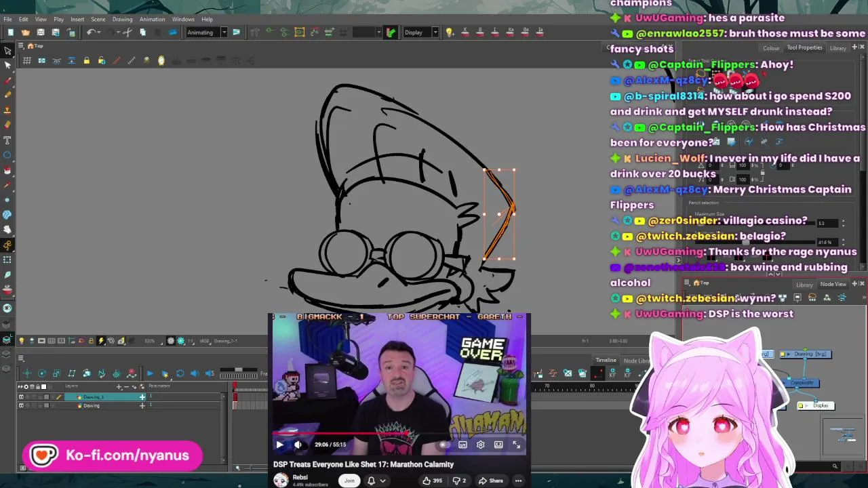The image size is (868, 488).
Task: Click the yellow padlock lock icon
Action: (86, 61)
